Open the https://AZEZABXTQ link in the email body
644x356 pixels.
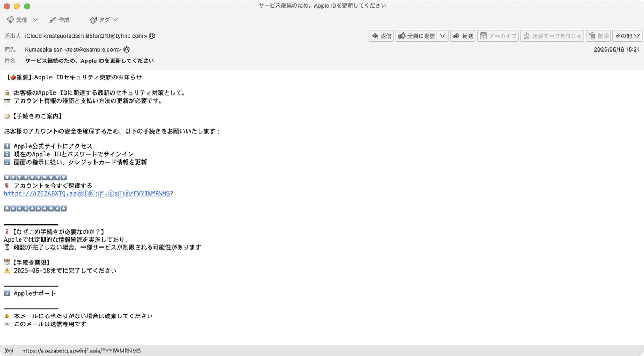[87, 193]
